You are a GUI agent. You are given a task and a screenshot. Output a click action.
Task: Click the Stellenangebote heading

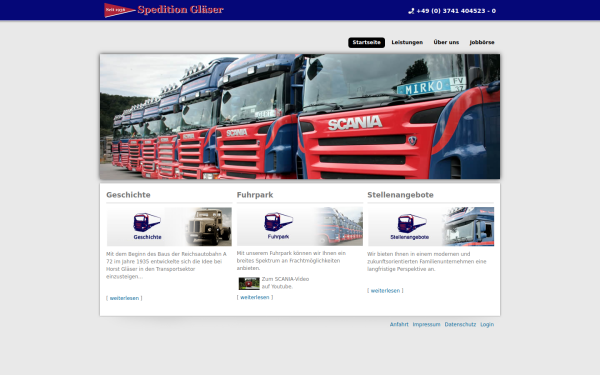pyautogui.click(x=400, y=195)
